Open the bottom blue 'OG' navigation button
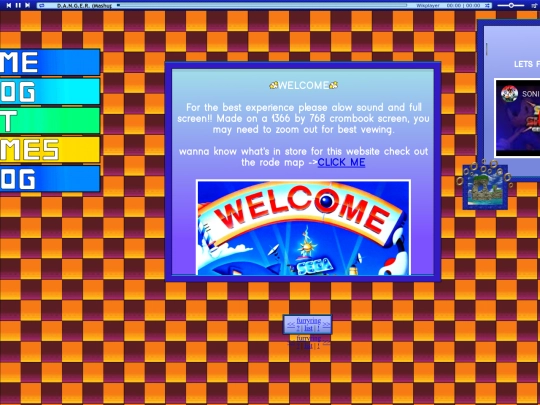This screenshot has width=540, height=405. pyautogui.click(x=50, y=179)
